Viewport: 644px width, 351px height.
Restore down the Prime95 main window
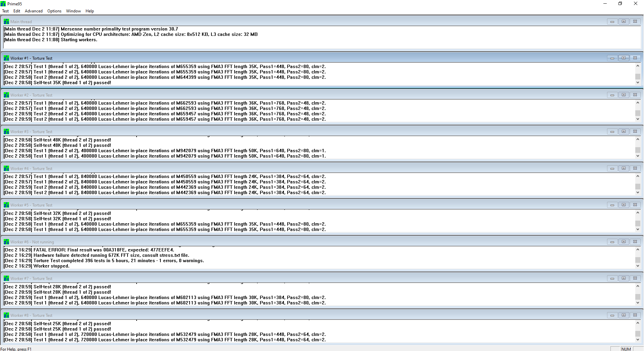[620, 4]
